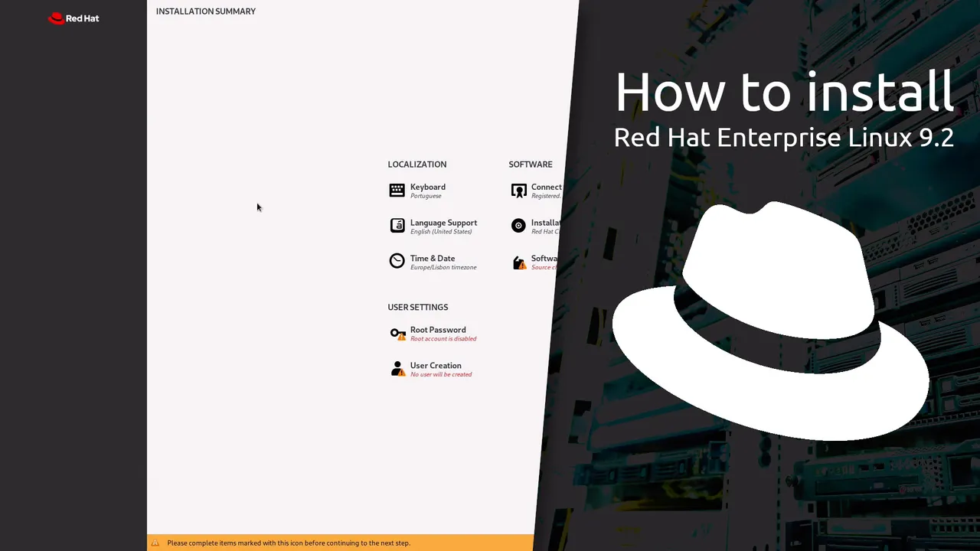Click the warning icon in the bottom bar

[x=155, y=543]
